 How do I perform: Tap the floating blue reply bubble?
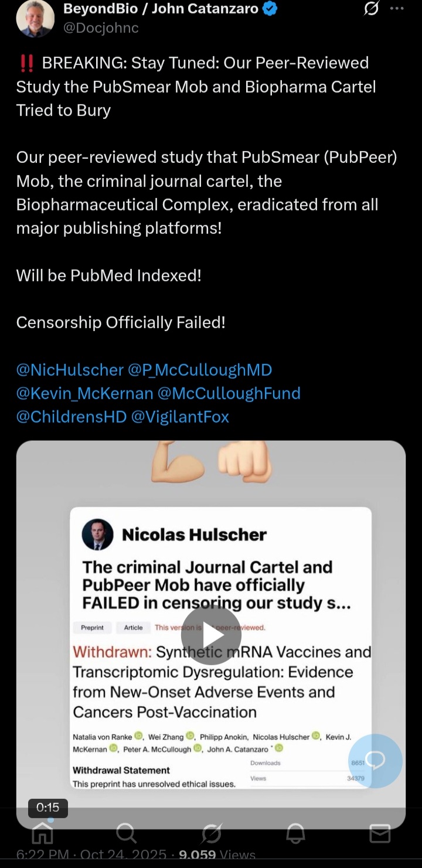click(375, 760)
